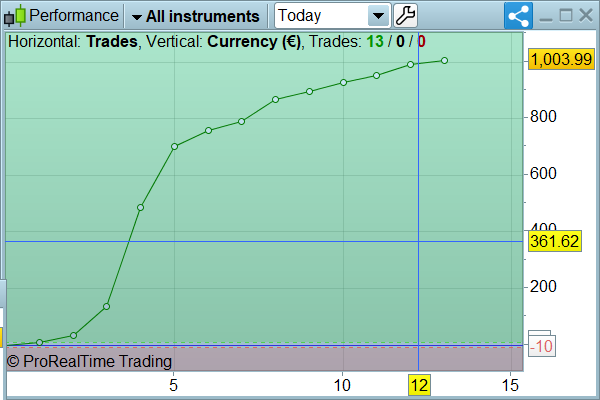The image size is (600, 400).
Task: Click the 200 axis value
Action: [543, 287]
